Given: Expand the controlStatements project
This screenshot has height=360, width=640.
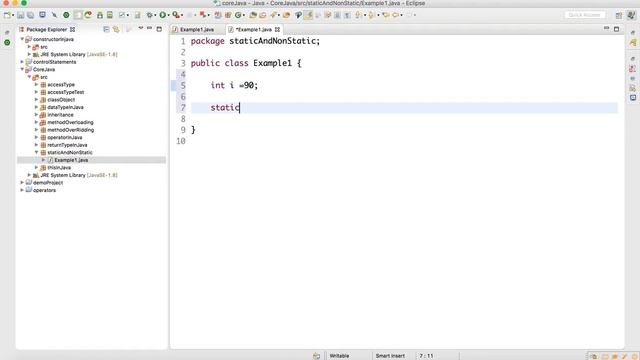Looking at the screenshot, I should [22, 62].
